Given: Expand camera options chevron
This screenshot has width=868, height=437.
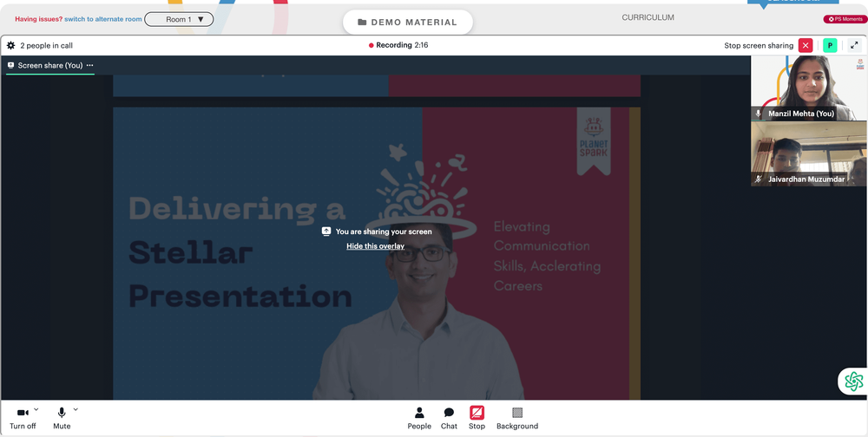Looking at the screenshot, I should pyautogui.click(x=36, y=409).
